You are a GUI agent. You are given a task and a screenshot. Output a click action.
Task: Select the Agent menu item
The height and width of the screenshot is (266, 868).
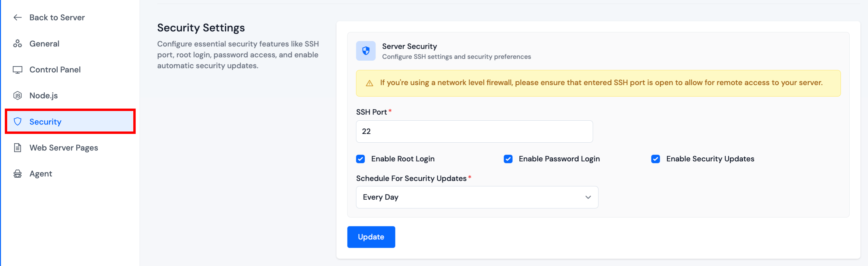coord(41,174)
